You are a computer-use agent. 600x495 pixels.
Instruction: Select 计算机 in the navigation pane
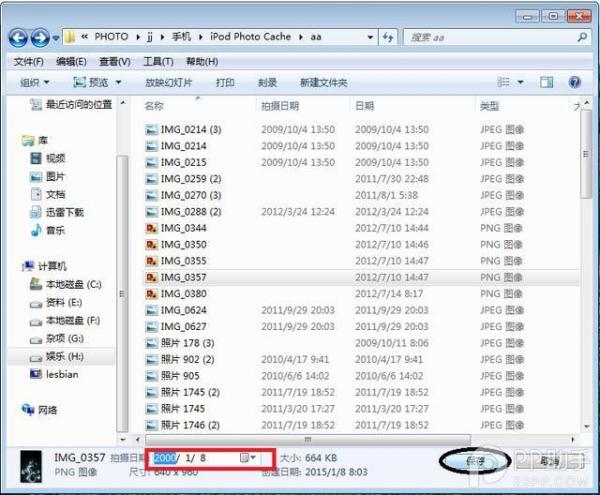click(x=44, y=266)
